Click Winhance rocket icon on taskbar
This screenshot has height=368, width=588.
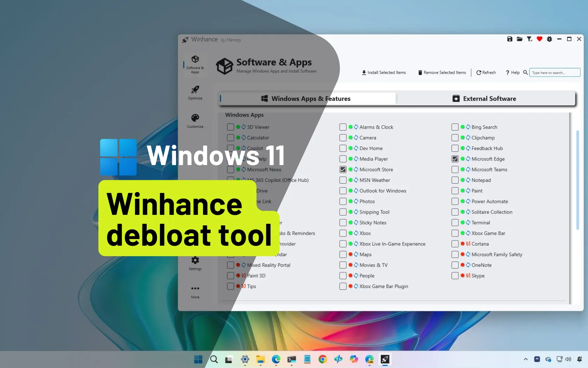(x=385, y=359)
